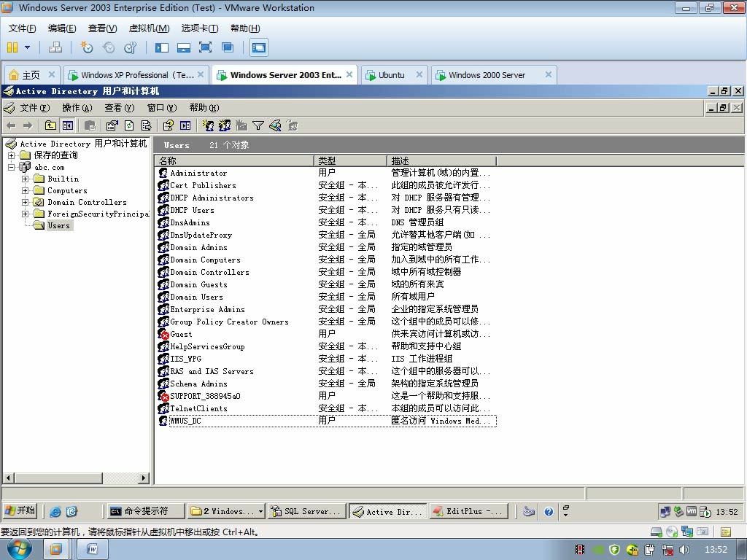
Task: Click the host Windows 7 Start orb
Action: pyautogui.click(x=20, y=549)
